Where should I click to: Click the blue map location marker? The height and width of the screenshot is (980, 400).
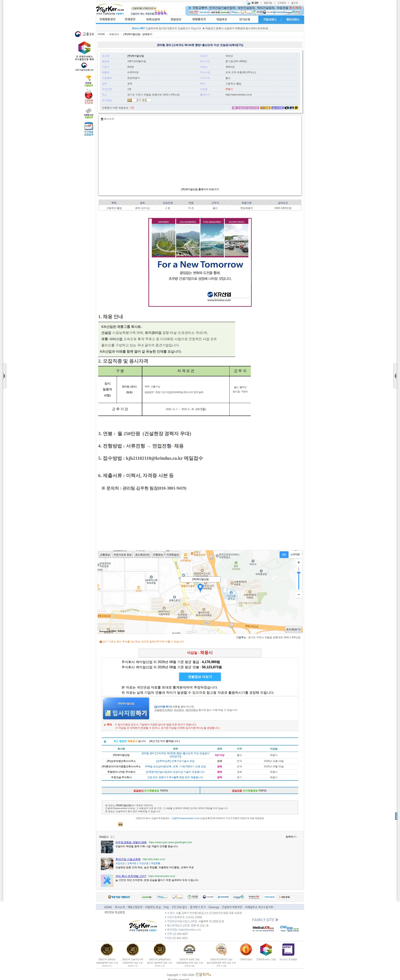point(200,587)
